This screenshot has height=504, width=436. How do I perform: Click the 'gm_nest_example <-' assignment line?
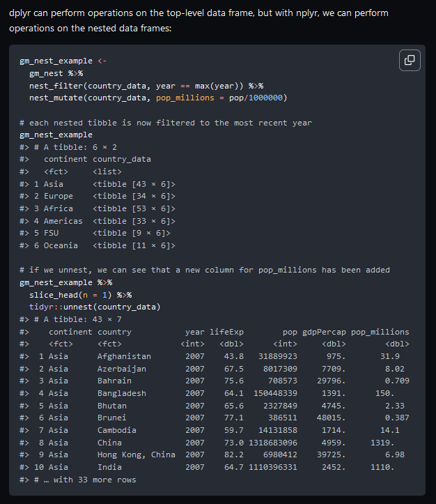click(63, 61)
